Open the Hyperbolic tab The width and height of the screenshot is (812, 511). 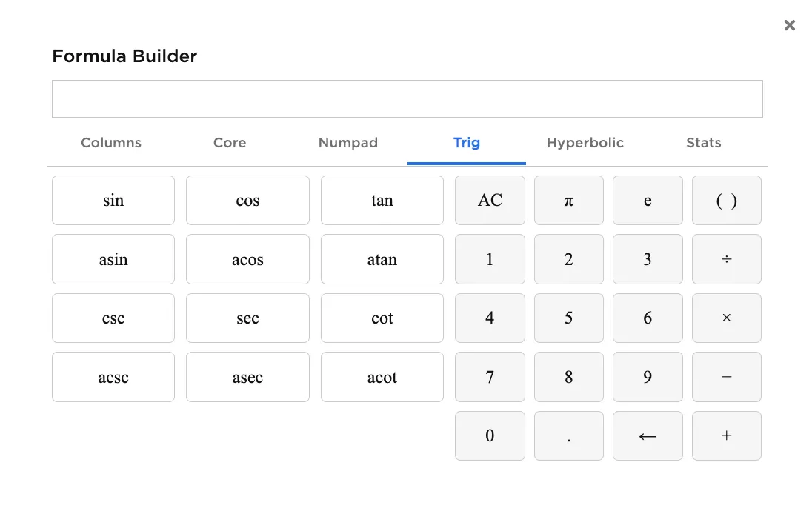tap(585, 143)
